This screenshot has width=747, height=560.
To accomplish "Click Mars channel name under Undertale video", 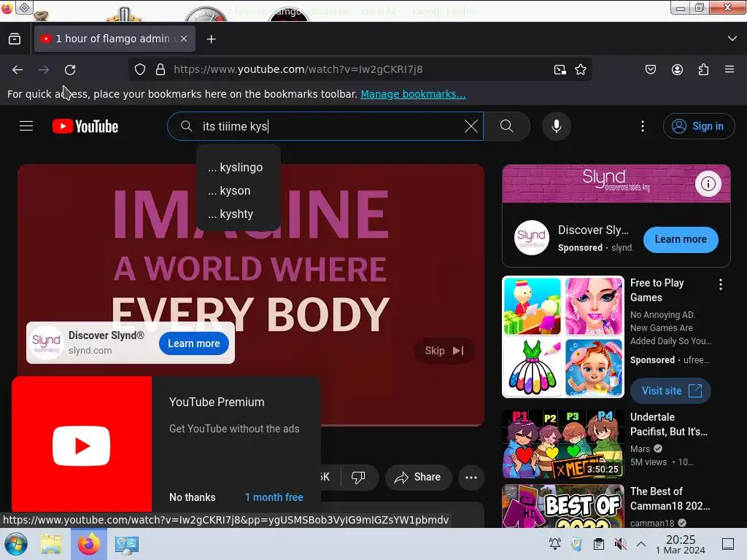I will click(x=640, y=449).
